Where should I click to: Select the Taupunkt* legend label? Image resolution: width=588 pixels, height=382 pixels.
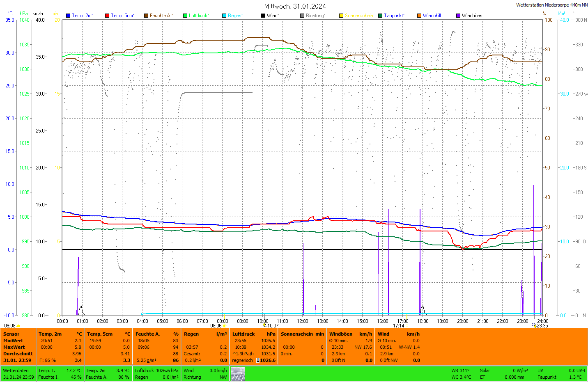394,16
